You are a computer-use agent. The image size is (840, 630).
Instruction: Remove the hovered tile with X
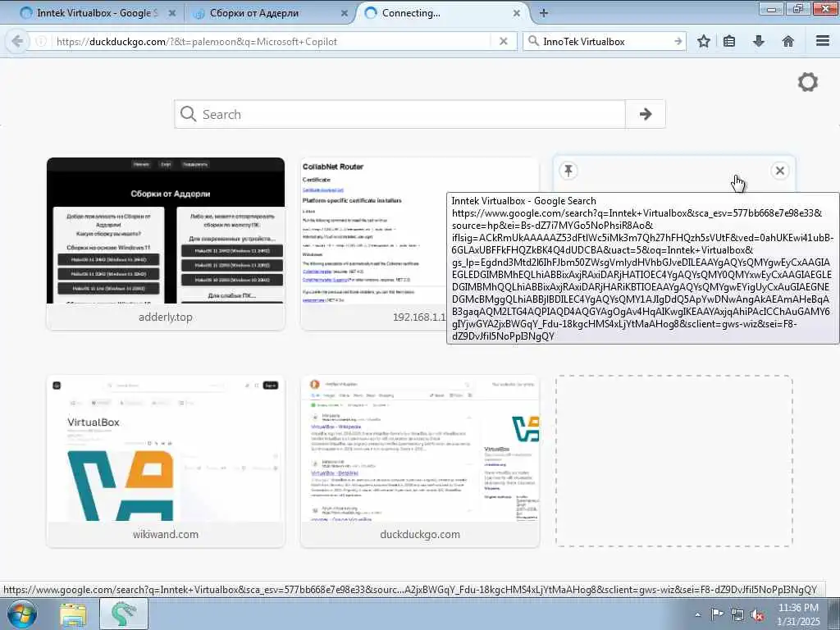tap(780, 171)
